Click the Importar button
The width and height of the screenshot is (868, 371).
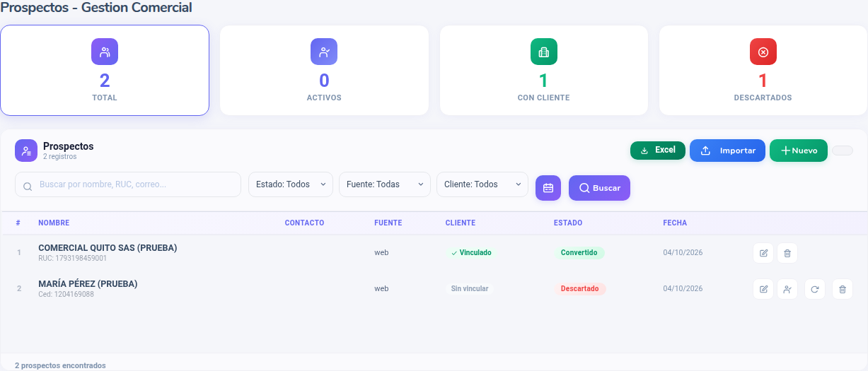pos(727,151)
